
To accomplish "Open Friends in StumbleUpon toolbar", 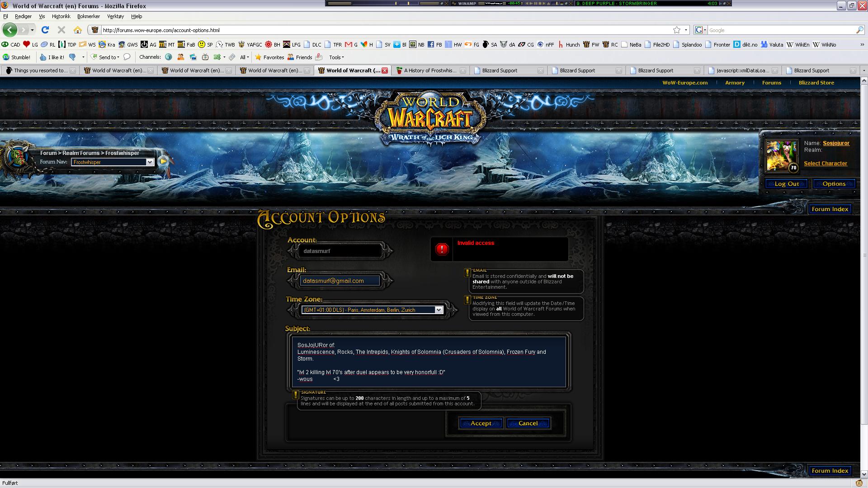I will (300, 57).
